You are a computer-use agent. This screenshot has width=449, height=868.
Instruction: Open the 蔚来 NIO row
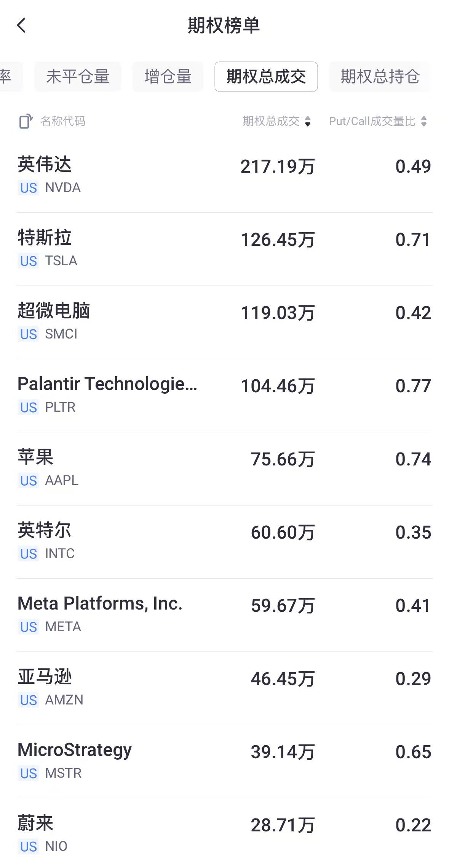(x=224, y=834)
